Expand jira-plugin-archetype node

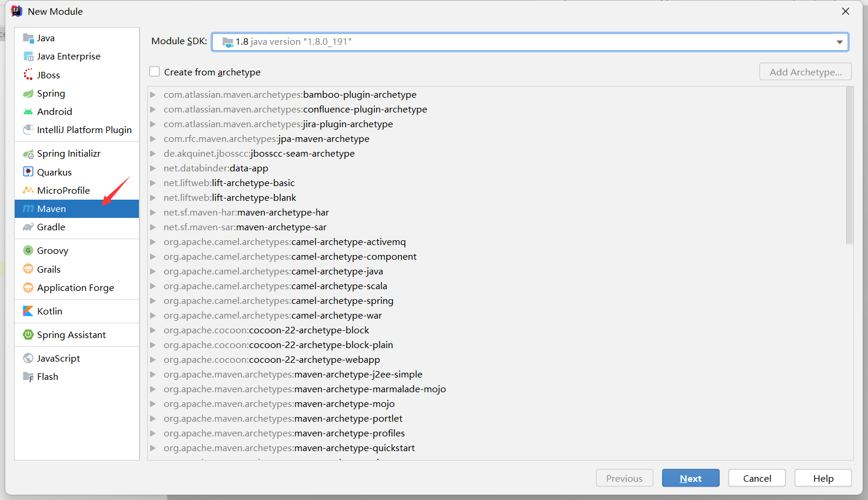tap(153, 124)
